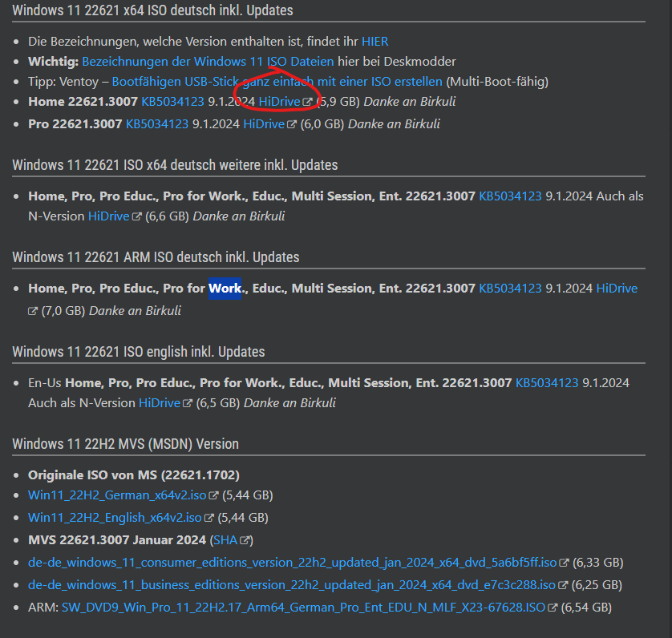Open KB5034123 link in x64 deutsch weitere section
Image resolution: width=672 pixels, height=638 pixels.
[510, 196]
